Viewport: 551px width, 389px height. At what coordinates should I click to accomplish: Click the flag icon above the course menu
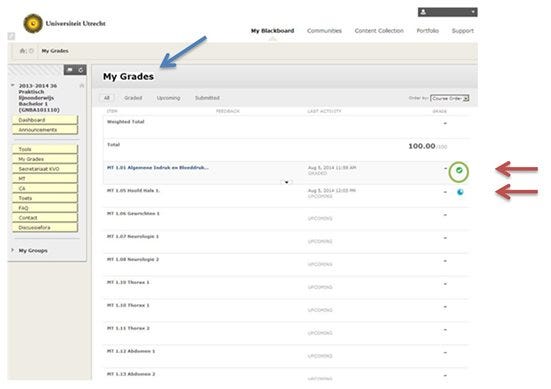(x=70, y=70)
